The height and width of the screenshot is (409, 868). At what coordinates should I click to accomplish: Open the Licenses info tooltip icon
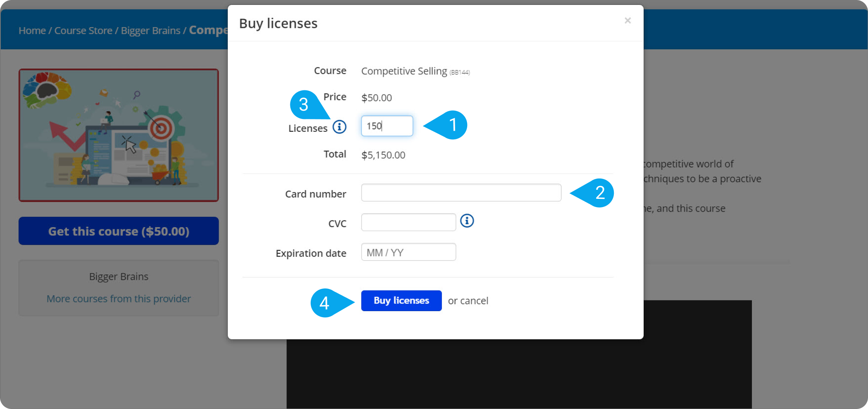coord(339,127)
